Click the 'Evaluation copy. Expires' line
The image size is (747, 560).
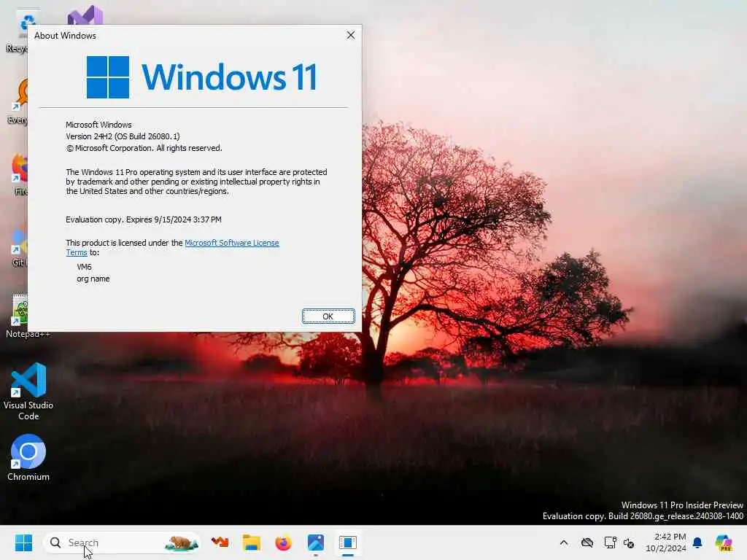coord(144,219)
